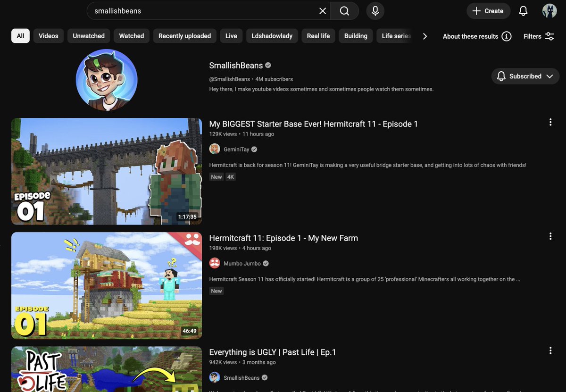Screen dimensions: 566x392
Task: Click the 4K badge
Action: pos(230,177)
